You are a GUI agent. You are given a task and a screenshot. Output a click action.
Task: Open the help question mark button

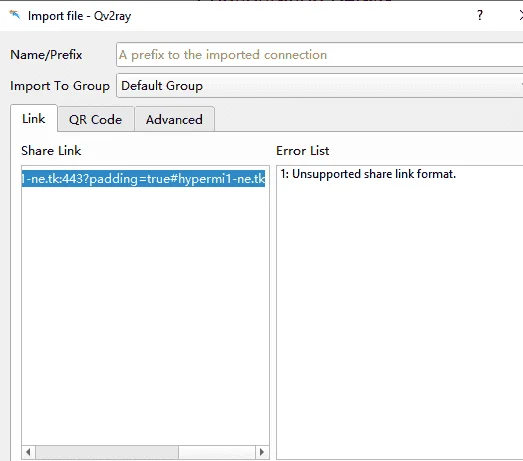(x=480, y=15)
